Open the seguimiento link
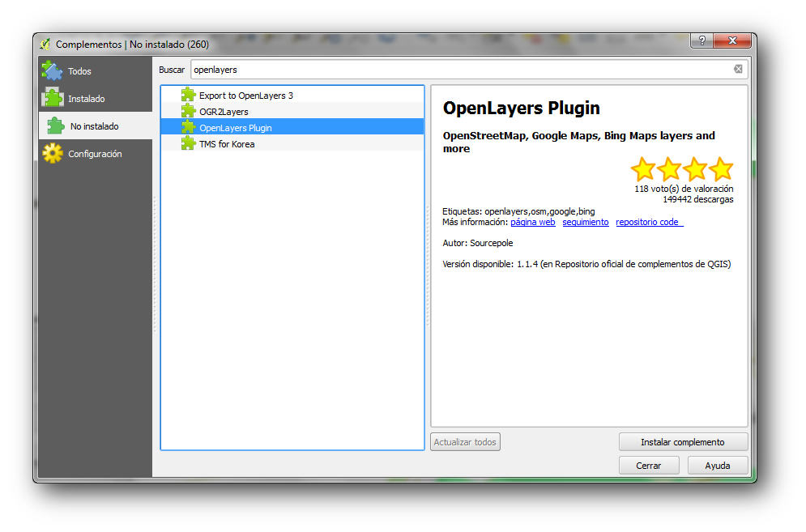Viewport: 806px width, 532px height. [586, 222]
